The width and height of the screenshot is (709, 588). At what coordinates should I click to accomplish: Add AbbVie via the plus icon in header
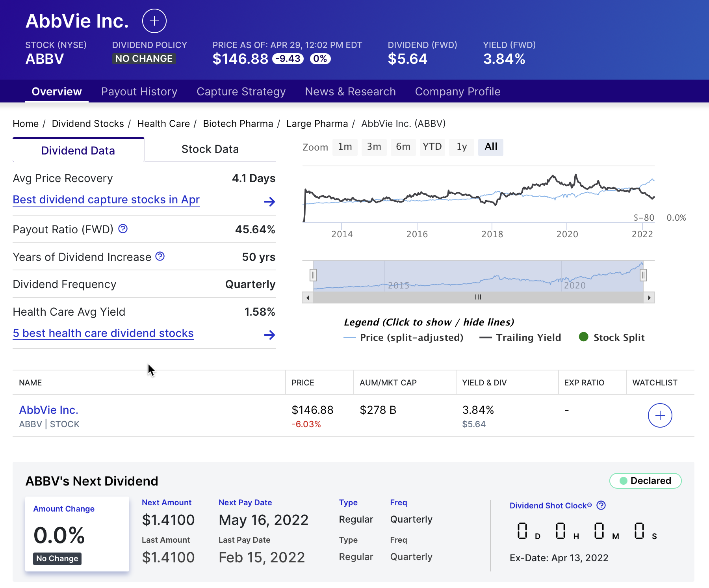(x=154, y=21)
